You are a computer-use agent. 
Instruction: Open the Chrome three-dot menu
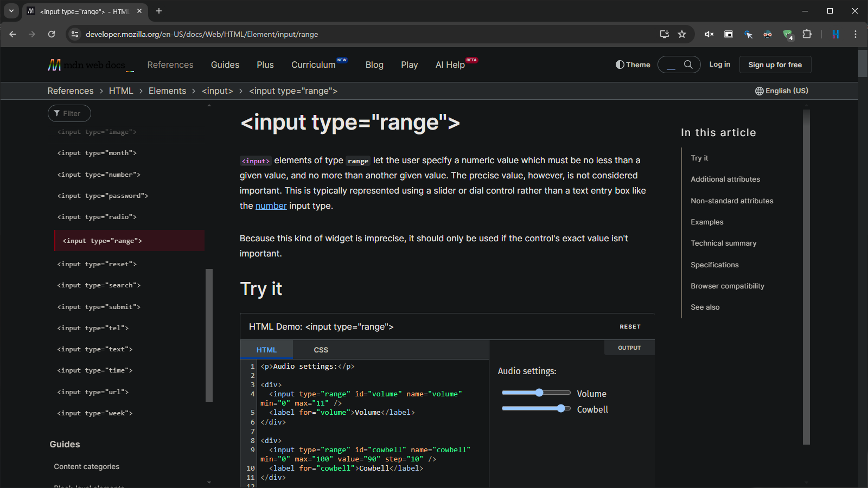pyautogui.click(x=856, y=34)
